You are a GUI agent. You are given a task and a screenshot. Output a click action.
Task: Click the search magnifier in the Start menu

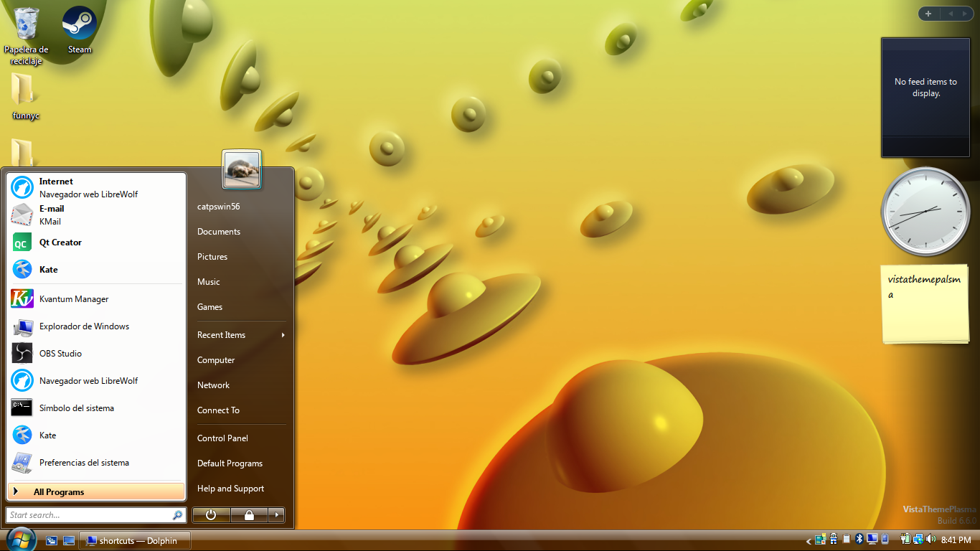coord(177,515)
